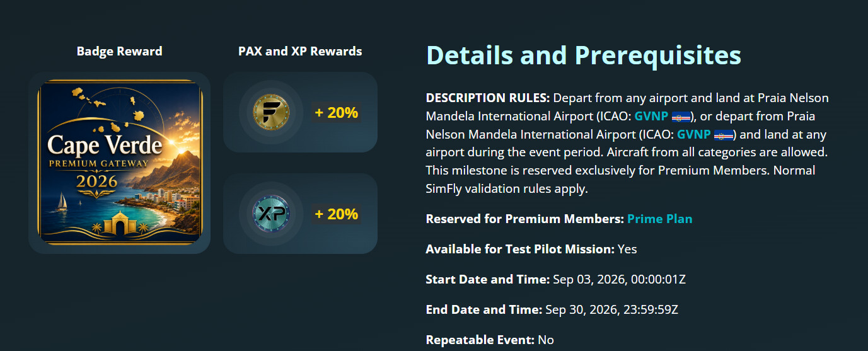868x351 pixels.
Task: Click the teal XP coin icon
Action: coord(270,214)
